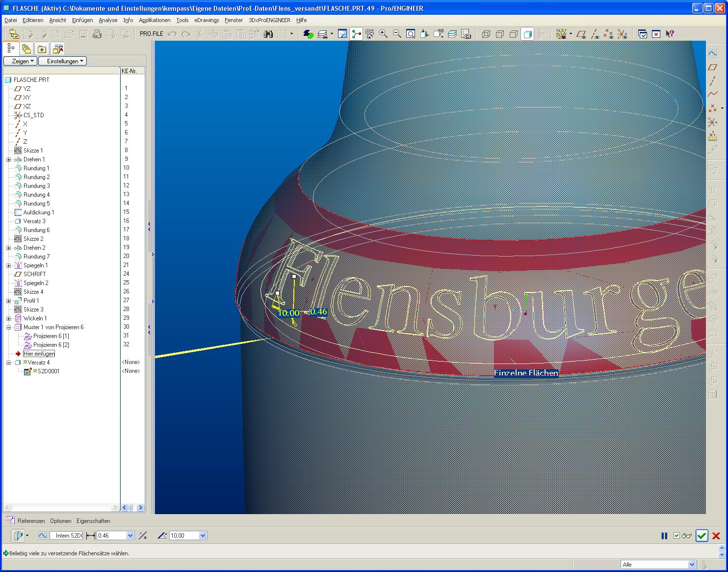
Task: Open the favorites tab icon
Action: click(x=42, y=49)
